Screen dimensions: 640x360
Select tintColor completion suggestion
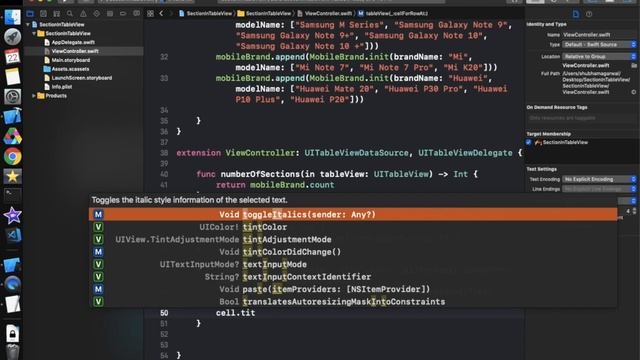click(353, 227)
